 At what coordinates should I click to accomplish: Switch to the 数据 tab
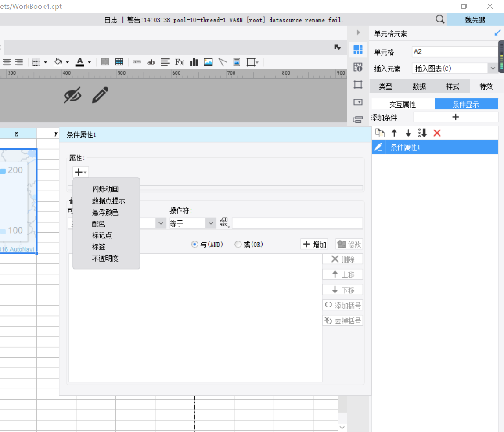419,86
